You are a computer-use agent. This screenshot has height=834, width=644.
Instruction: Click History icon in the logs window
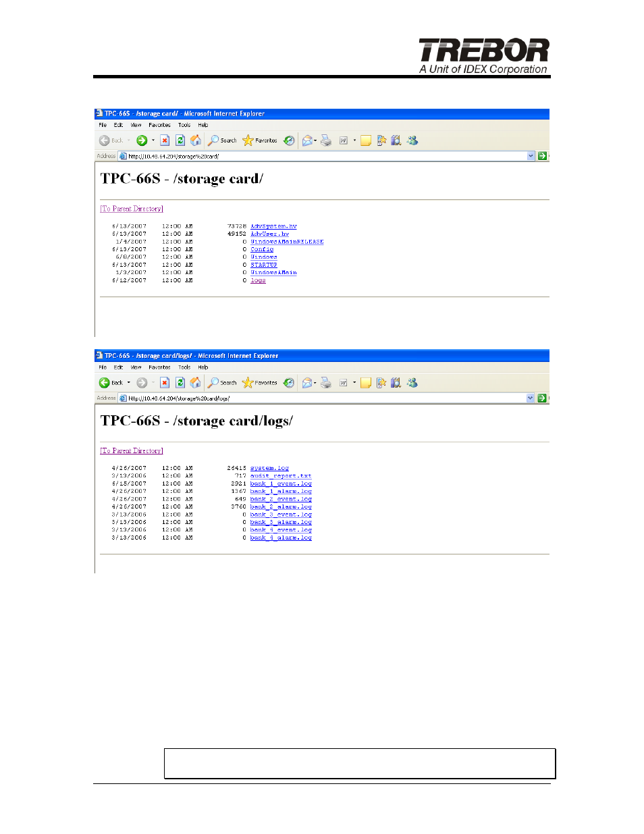click(x=289, y=383)
